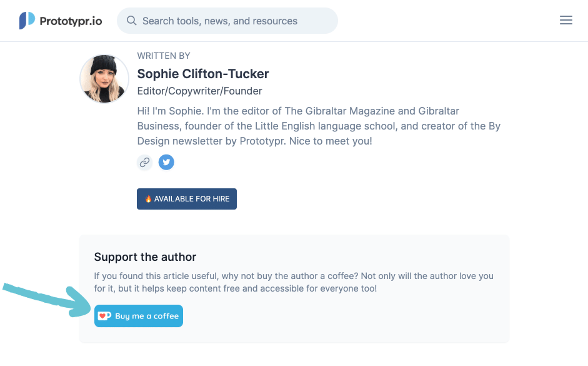Open the author's Twitter profile icon
The image size is (588, 366).
click(166, 163)
